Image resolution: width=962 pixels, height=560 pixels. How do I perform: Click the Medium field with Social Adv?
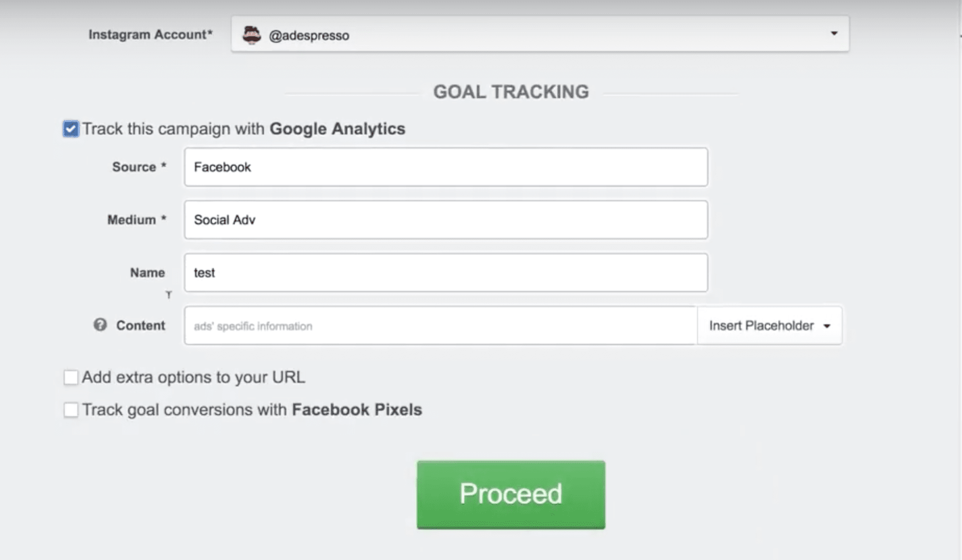pyautogui.click(x=446, y=220)
